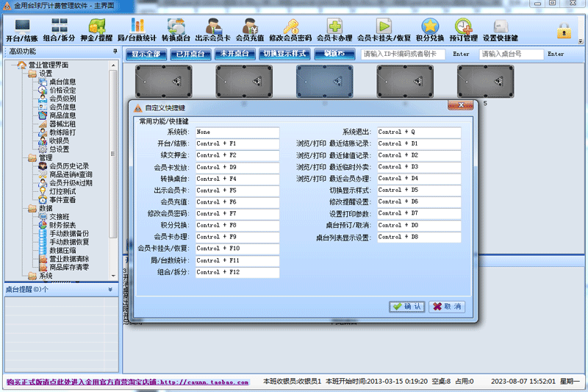Click the 系统锁 shortcut input field

click(237, 132)
